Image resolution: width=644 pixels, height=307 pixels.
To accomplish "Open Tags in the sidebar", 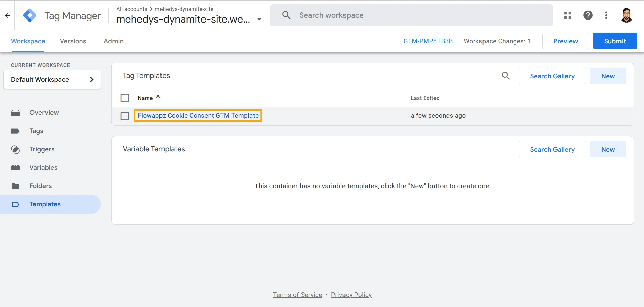I will (36, 131).
